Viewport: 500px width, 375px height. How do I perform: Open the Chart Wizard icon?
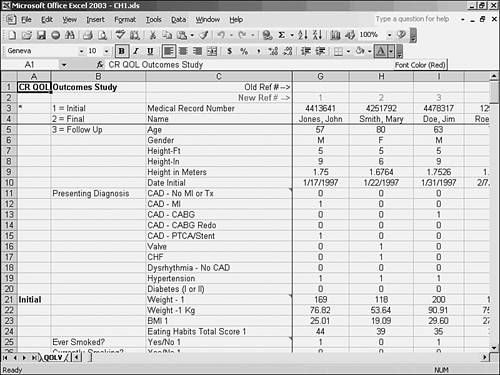[335, 35]
